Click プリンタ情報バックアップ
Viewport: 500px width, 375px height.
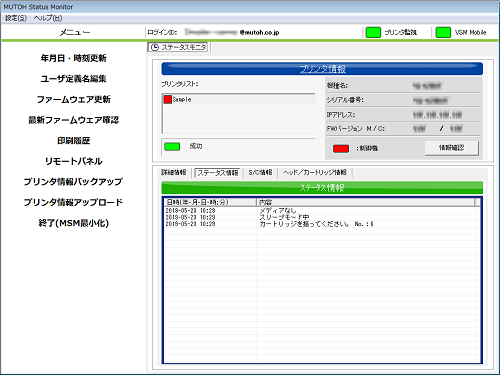click(x=73, y=182)
